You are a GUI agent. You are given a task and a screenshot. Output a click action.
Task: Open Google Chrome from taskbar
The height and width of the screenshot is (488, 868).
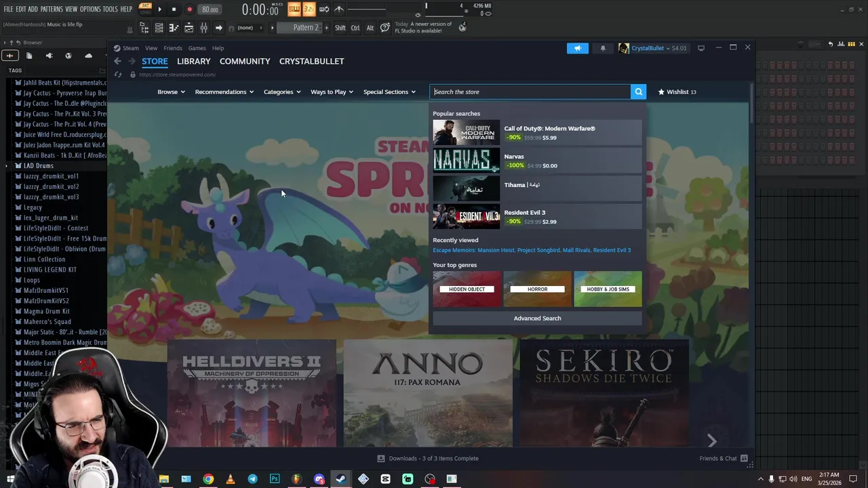[x=208, y=479]
